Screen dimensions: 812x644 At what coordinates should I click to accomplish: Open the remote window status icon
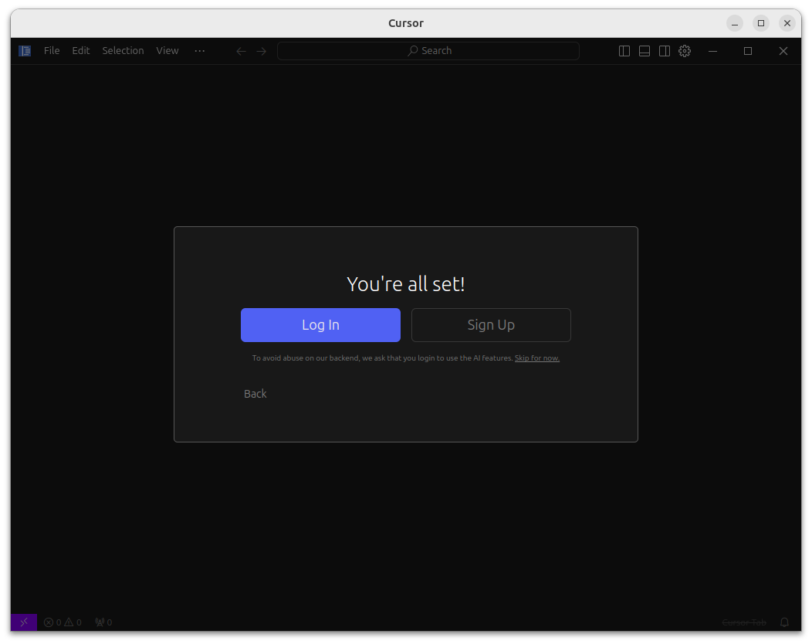24,622
